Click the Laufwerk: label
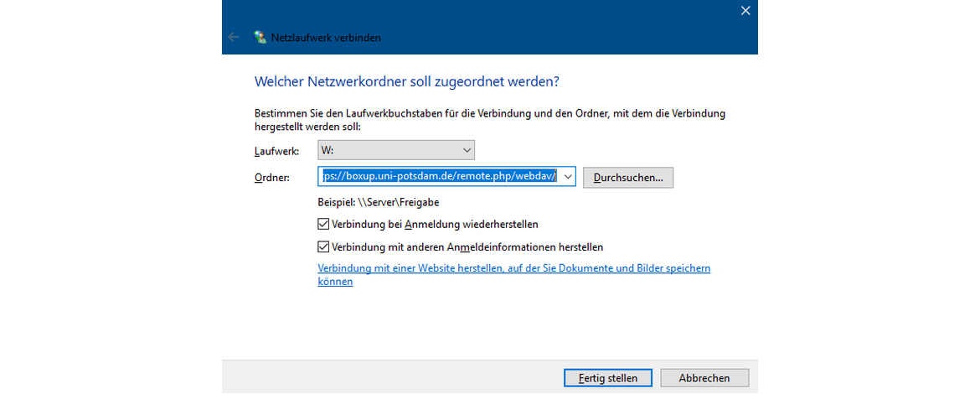The width and height of the screenshot is (980, 394). point(276,151)
